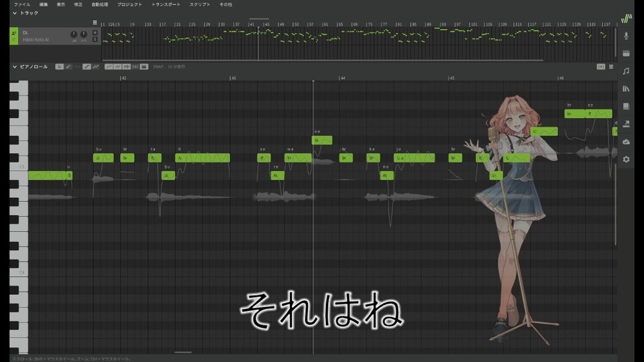
Task: Toggle phoneme timing display button
Action: (x=135, y=66)
